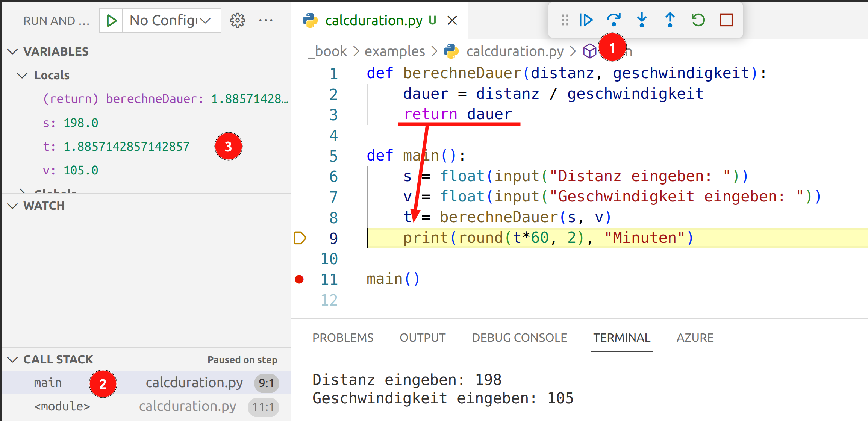Click the highlighted print statement on line 9
This screenshot has width=868, height=421.
coord(548,238)
